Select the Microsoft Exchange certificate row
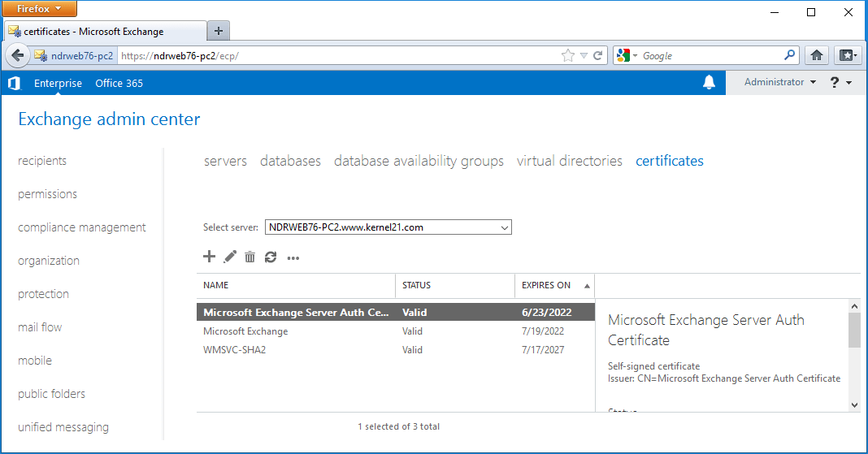 [x=396, y=331]
